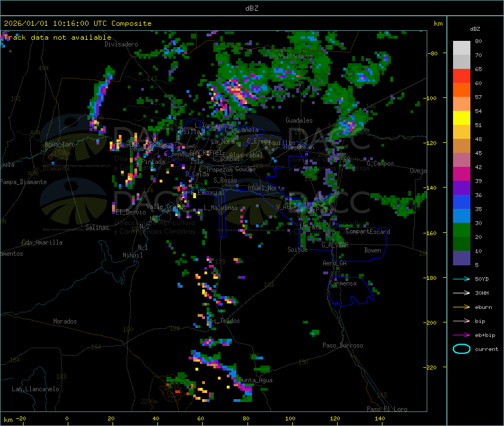Click the A_Villanueva map label

[292, 56]
